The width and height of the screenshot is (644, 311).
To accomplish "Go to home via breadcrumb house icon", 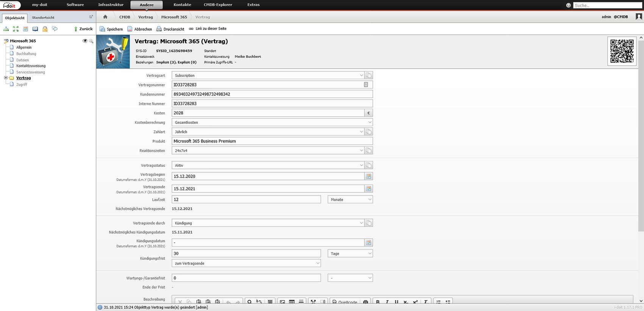I will coord(105,17).
